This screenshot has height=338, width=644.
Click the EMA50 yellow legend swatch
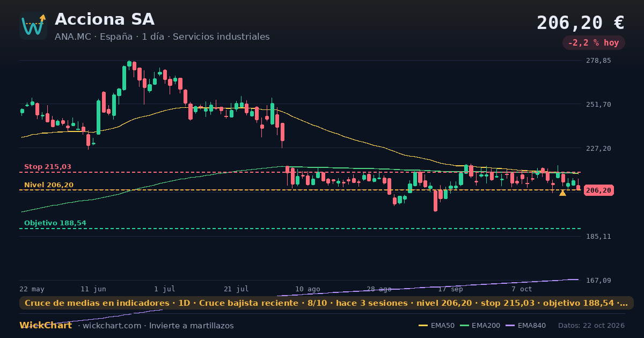click(x=423, y=326)
